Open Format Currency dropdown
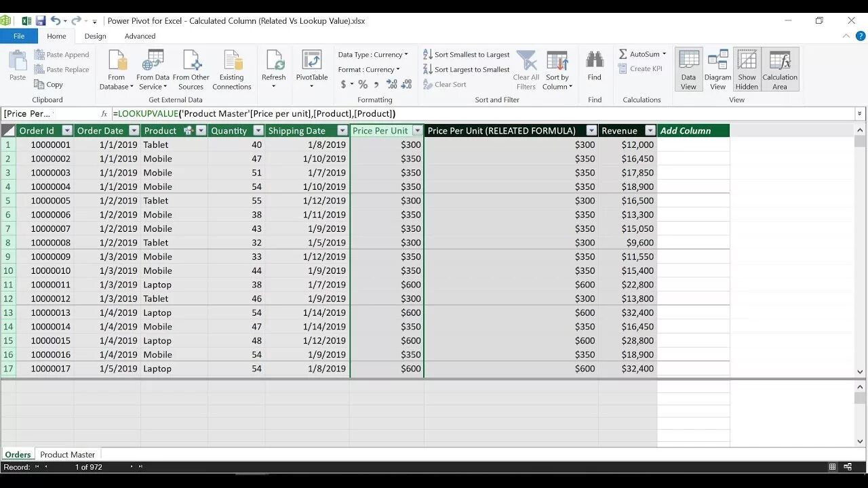 369,70
